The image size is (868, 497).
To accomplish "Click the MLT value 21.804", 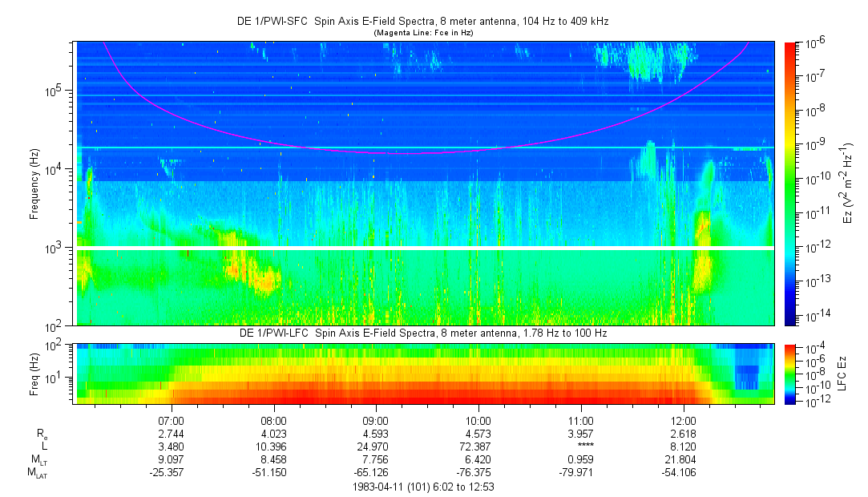I will (680, 459).
